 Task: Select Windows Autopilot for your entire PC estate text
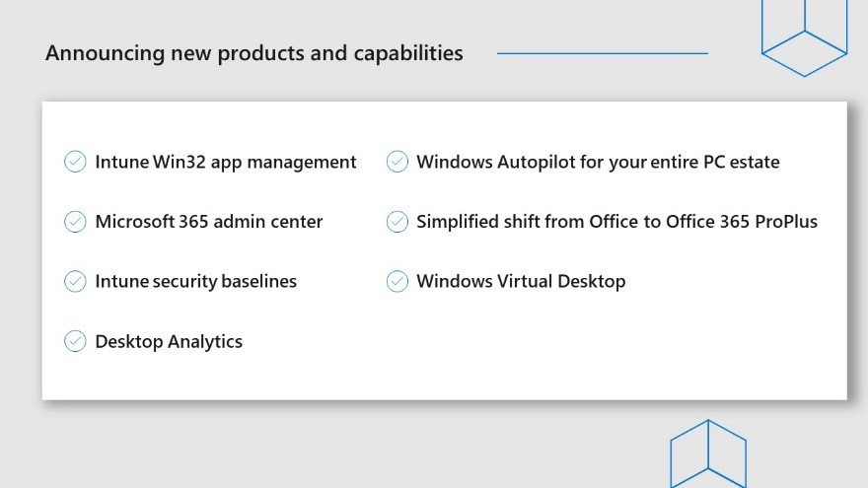tap(598, 162)
